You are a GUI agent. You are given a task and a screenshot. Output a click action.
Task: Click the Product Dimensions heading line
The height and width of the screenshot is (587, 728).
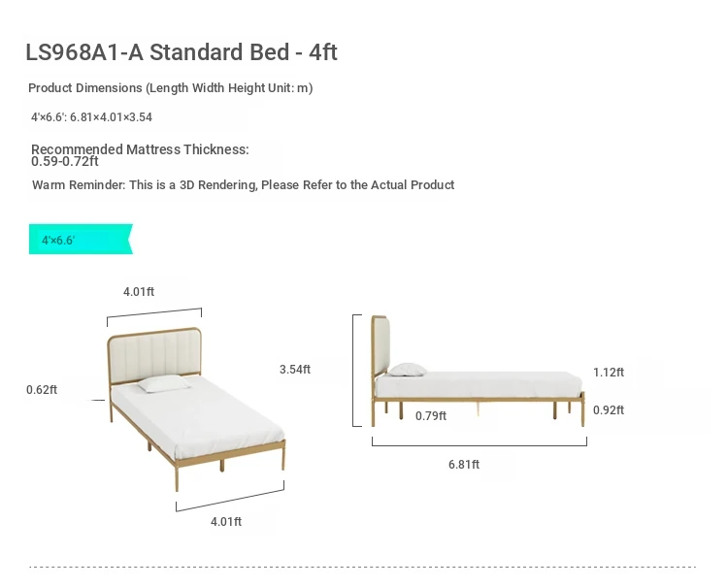click(171, 87)
